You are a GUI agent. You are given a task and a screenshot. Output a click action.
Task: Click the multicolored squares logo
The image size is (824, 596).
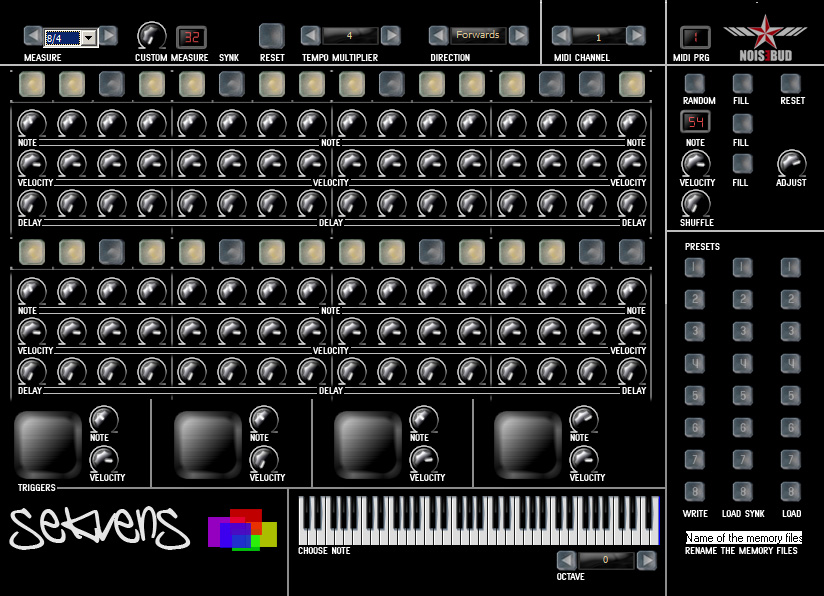click(x=242, y=530)
